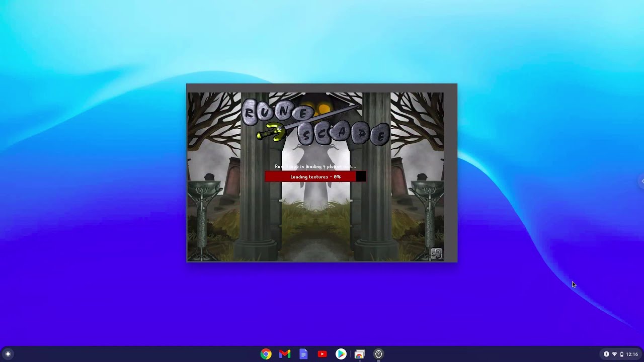Launch Google Chrome from the shelf

click(x=266, y=354)
